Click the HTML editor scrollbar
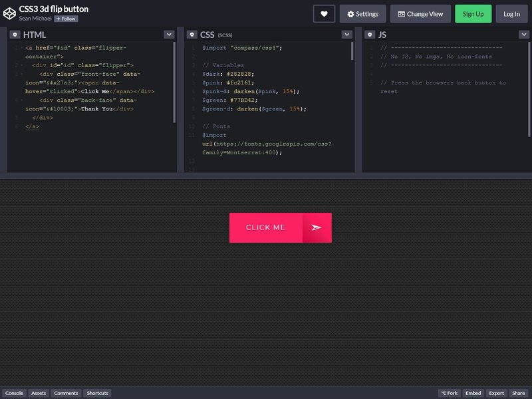This screenshot has height=399, width=532. click(x=174, y=82)
